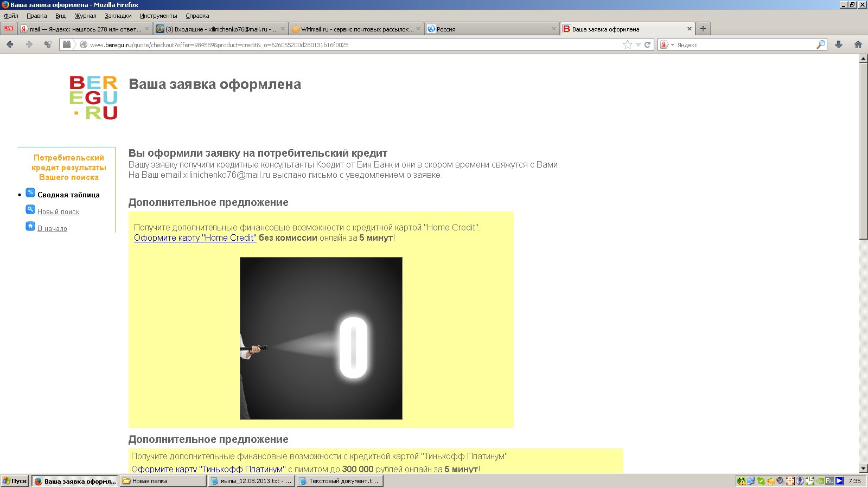Click the Skype tray icon

pos(761,481)
